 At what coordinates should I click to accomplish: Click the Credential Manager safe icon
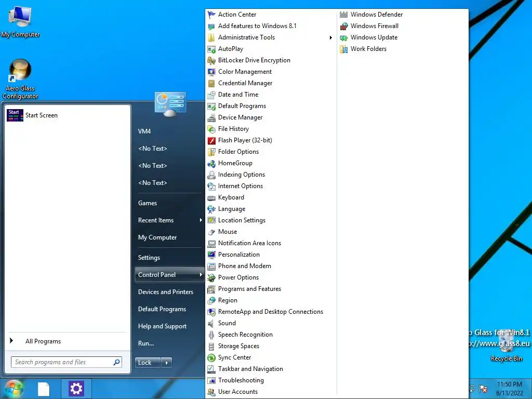[211, 83]
